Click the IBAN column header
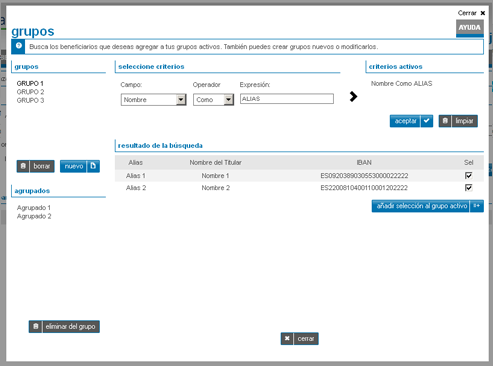Viewport: 493px width, 366px height. [364, 162]
